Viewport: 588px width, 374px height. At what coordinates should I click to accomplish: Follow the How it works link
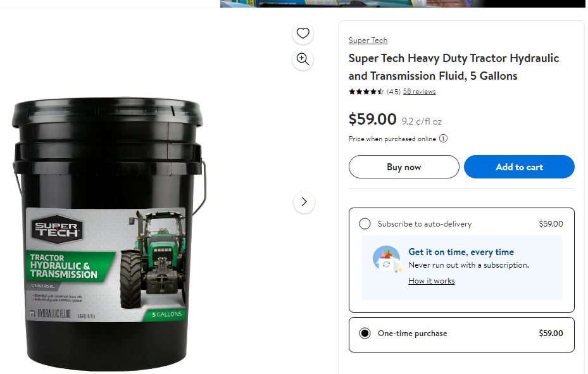432,281
